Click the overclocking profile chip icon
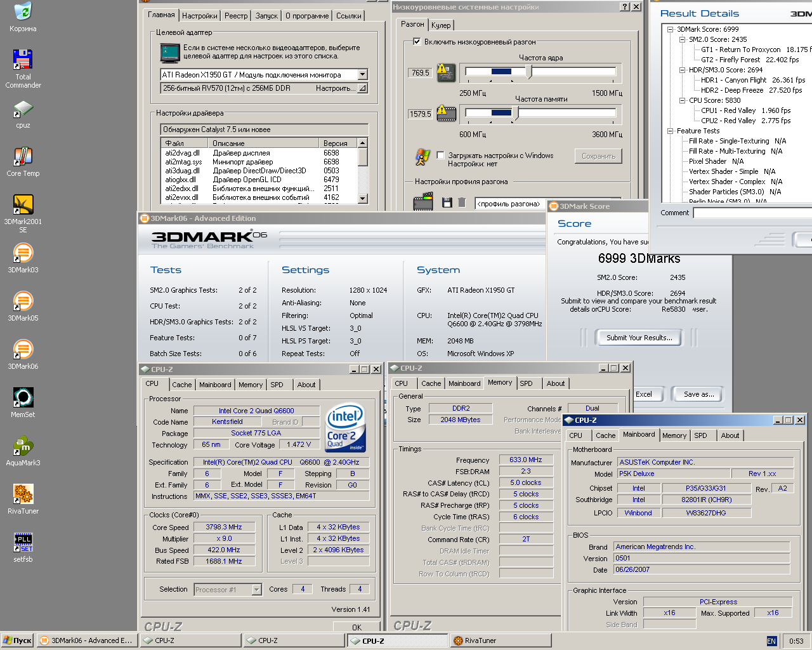The image size is (812, 650). (x=423, y=202)
